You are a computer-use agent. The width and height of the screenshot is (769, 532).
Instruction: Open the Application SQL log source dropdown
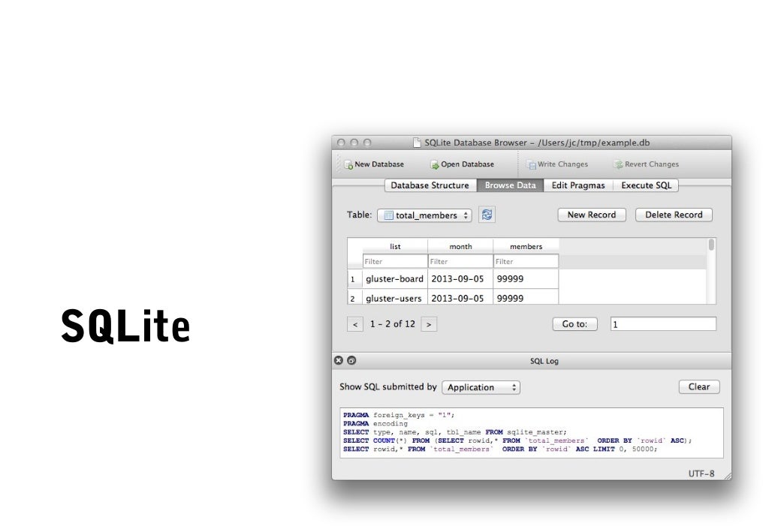481,387
